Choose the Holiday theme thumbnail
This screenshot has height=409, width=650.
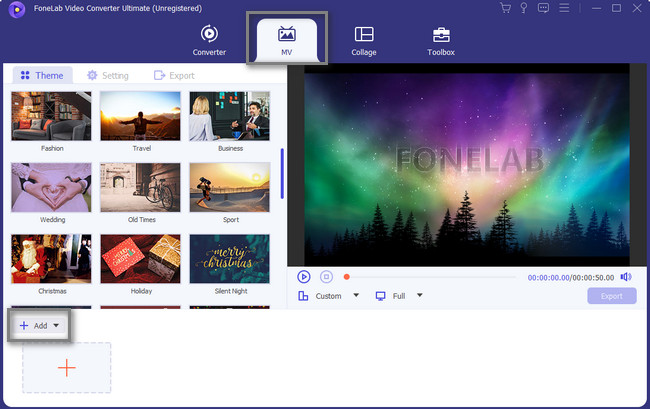(x=141, y=259)
